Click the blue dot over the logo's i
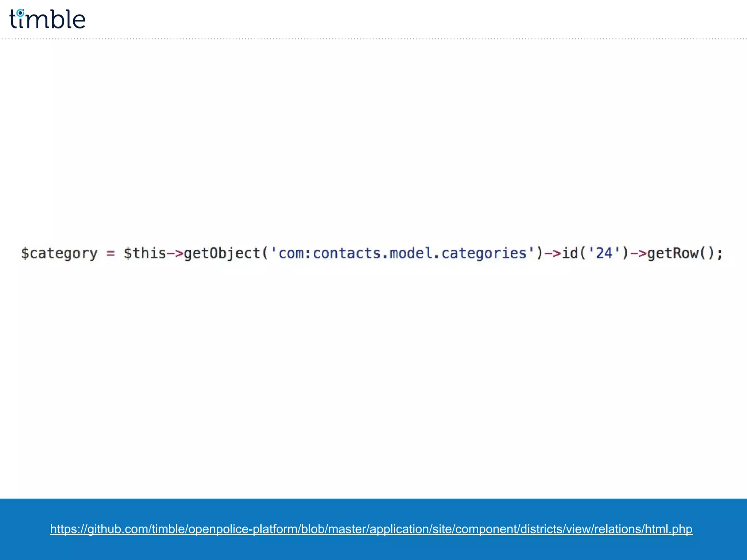The height and width of the screenshot is (560, 747). [20, 13]
